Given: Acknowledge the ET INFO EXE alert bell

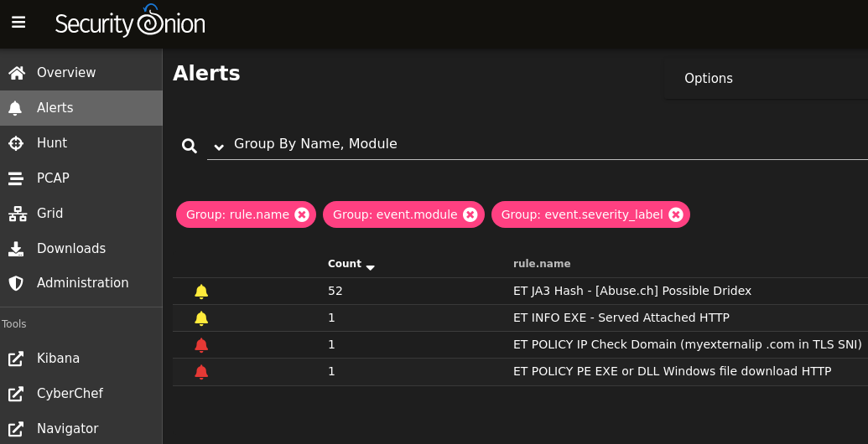Looking at the screenshot, I should click(201, 318).
